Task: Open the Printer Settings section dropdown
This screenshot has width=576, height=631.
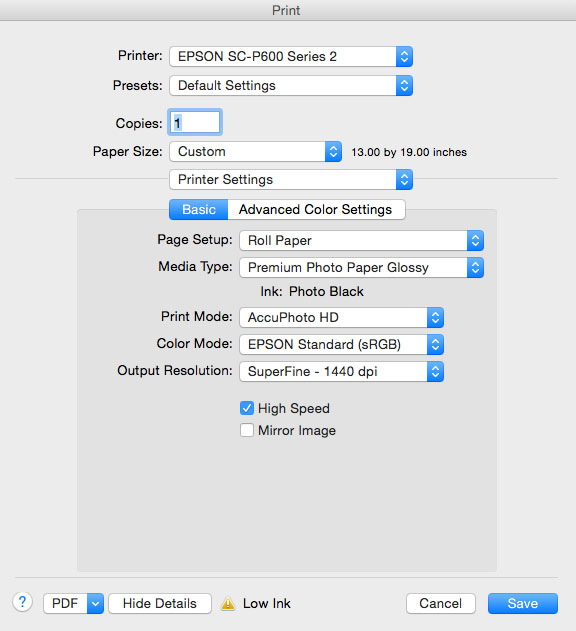Action: coord(291,179)
